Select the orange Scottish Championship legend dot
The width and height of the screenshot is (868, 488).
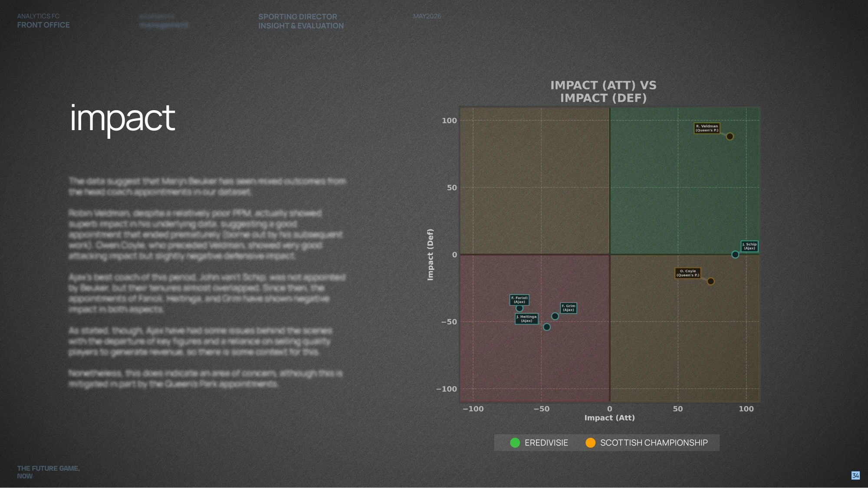tap(590, 443)
